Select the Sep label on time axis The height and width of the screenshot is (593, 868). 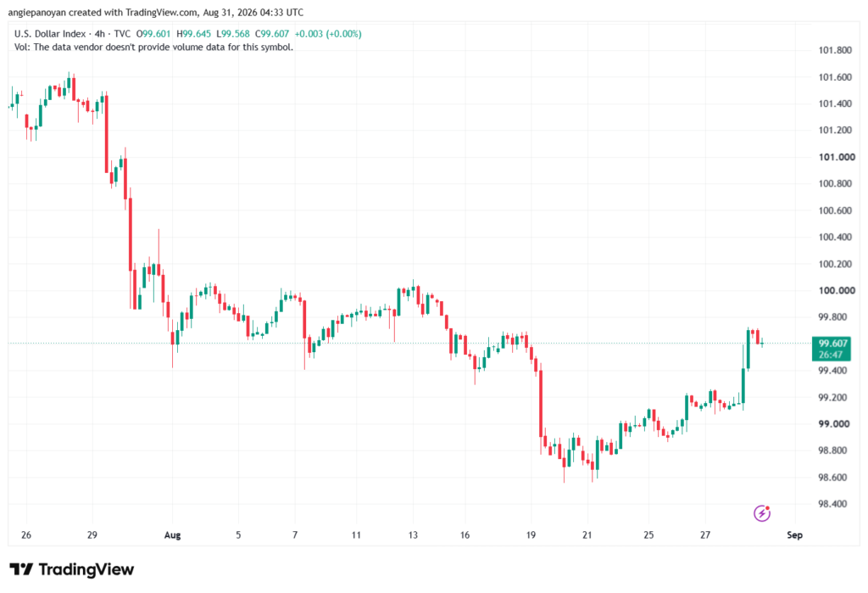tap(794, 535)
